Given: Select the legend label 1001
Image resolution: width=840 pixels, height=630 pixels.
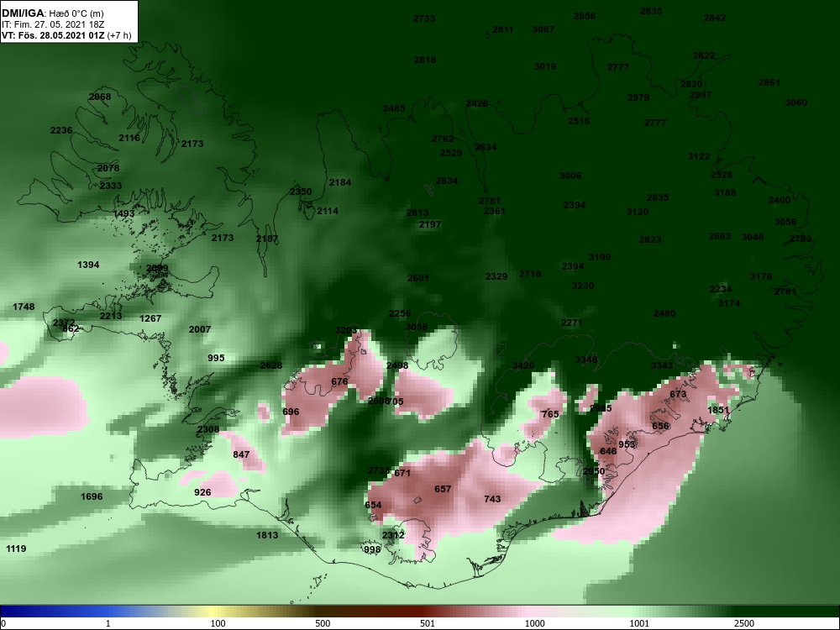Looking at the screenshot, I should coord(639,623).
